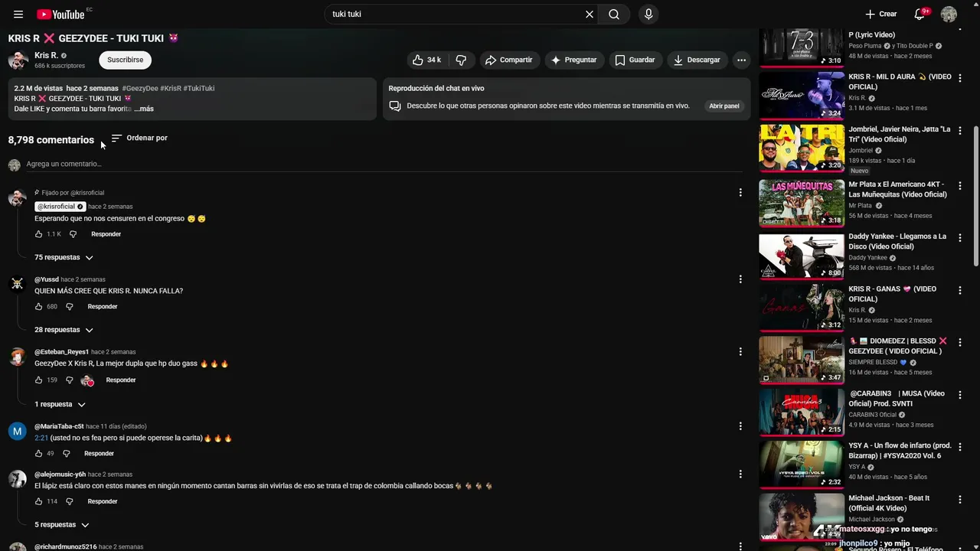Clear the search box text
Image resolution: width=980 pixels, height=551 pixels.
(590, 15)
